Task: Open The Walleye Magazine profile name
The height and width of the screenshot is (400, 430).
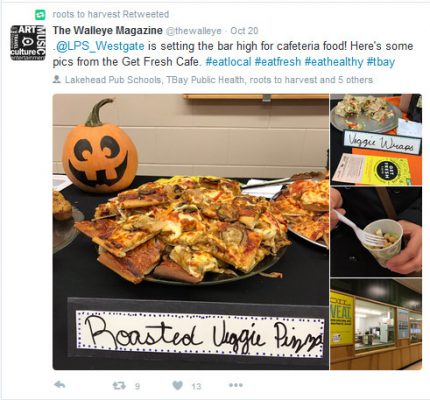Action: coord(107,31)
